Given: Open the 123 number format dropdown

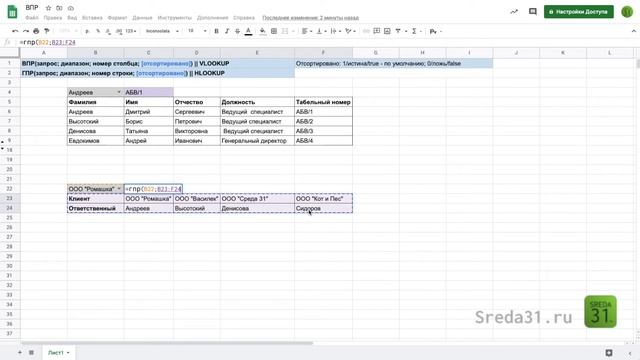Looking at the screenshot, I should pos(131,31).
